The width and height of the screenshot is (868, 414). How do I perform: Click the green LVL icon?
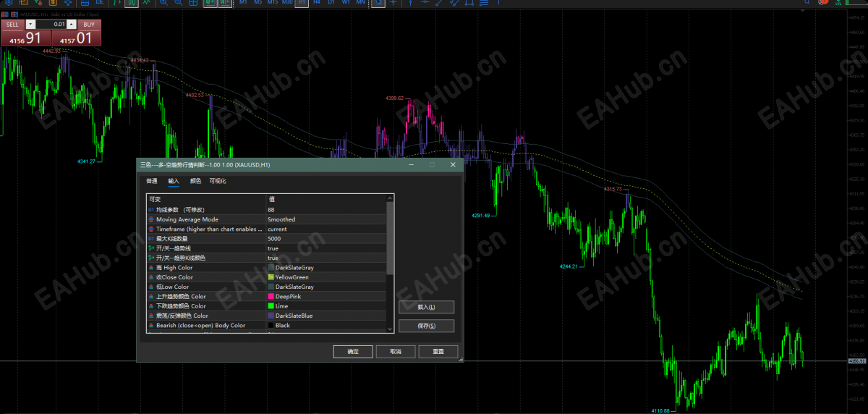[x=838, y=4]
